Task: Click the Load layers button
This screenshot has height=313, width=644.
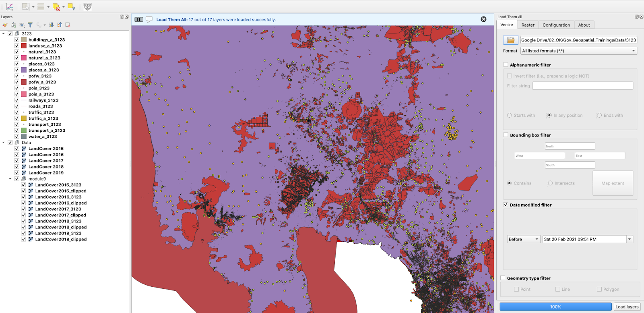Action: pyautogui.click(x=627, y=307)
